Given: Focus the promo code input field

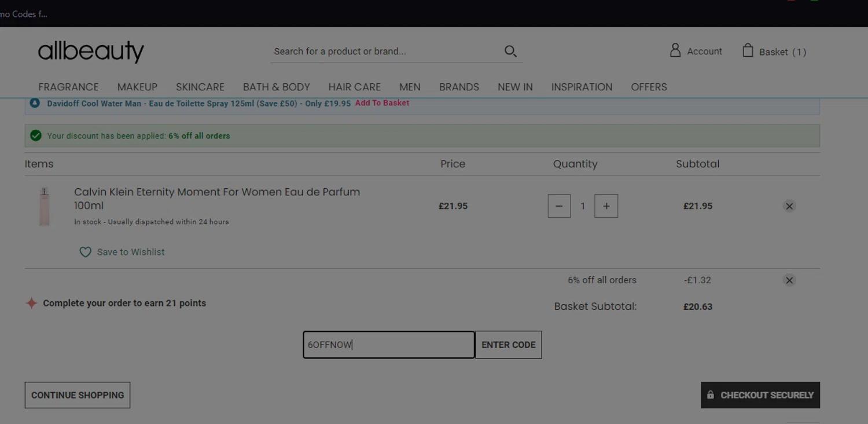Looking at the screenshot, I should point(389,345).
